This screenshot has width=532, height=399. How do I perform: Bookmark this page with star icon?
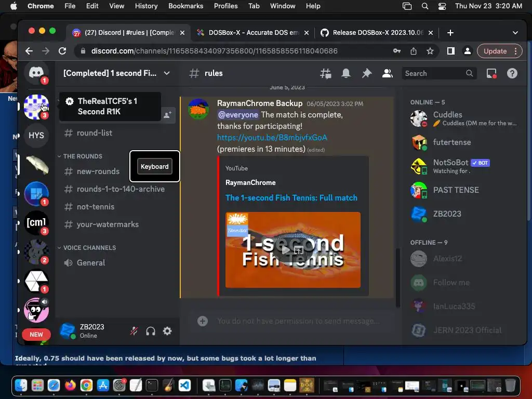pos(430,51)
